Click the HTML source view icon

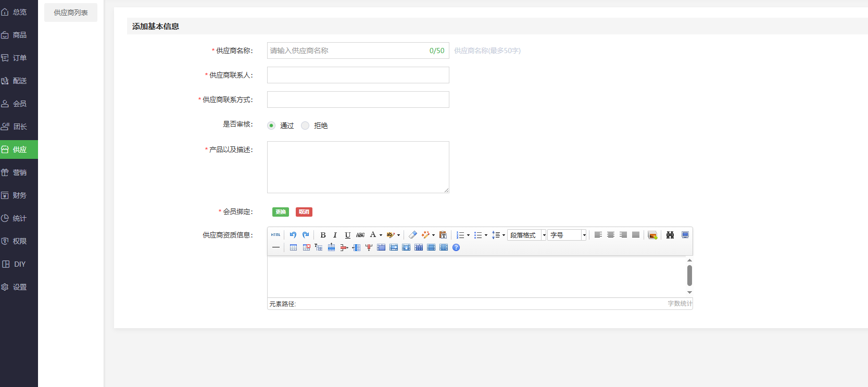[x=275, y=235]
